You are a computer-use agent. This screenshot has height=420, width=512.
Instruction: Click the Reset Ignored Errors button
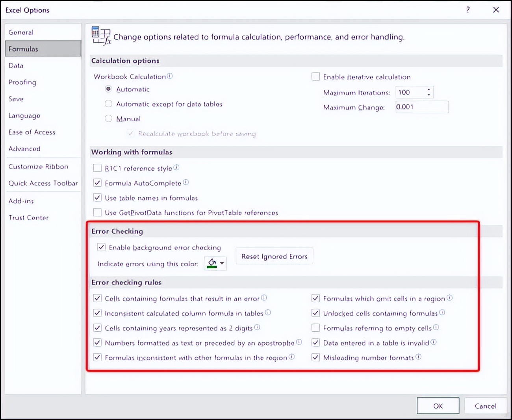(x=274, y=256)
